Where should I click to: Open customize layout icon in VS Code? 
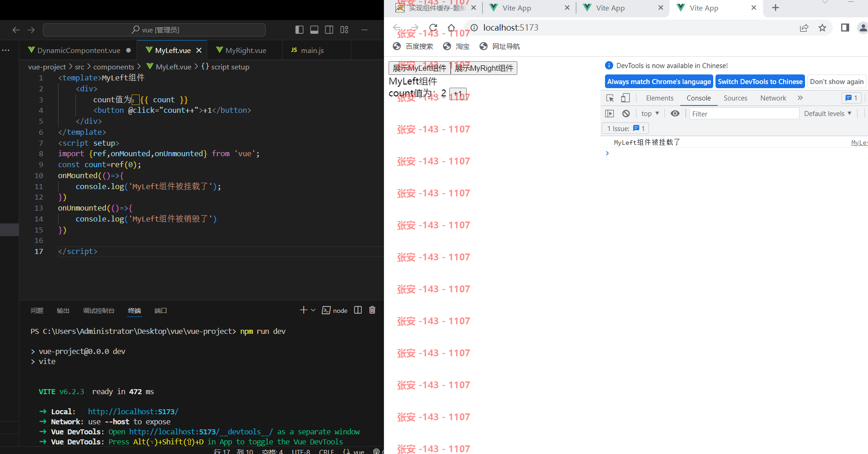[x=344, y=30]
